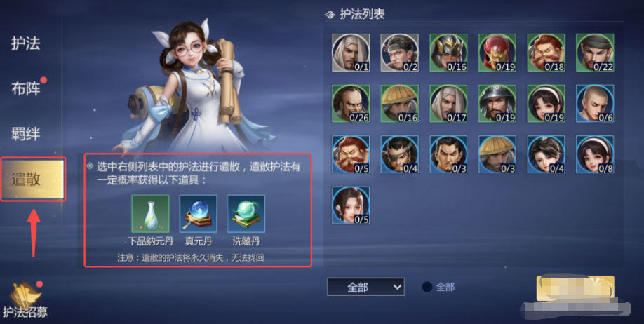Pick the red-helmet guardian showing 0/19
The image size is (644, 324).
(x=497, y=53)
